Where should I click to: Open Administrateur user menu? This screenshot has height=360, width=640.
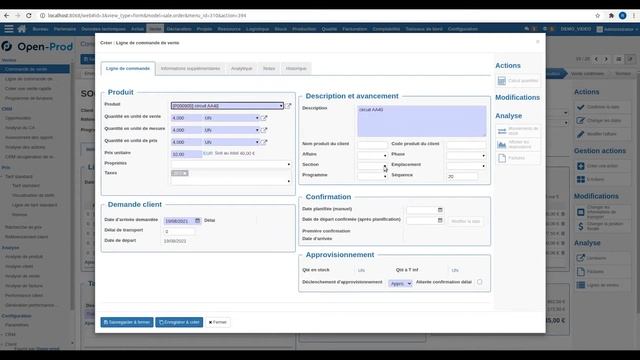[x=616, y=29]
